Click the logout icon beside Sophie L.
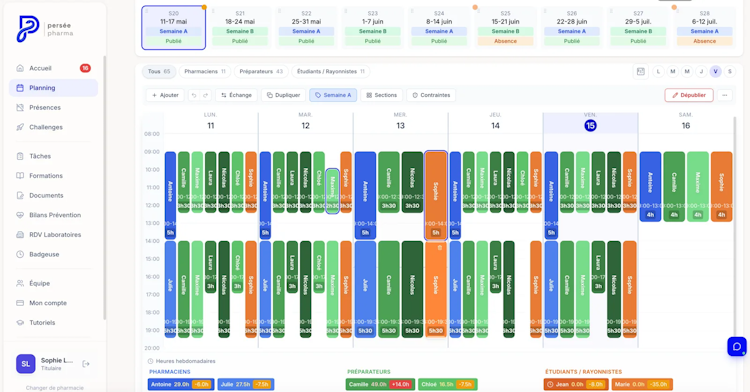This screenshot has width=750, height=392. point(86,364)
